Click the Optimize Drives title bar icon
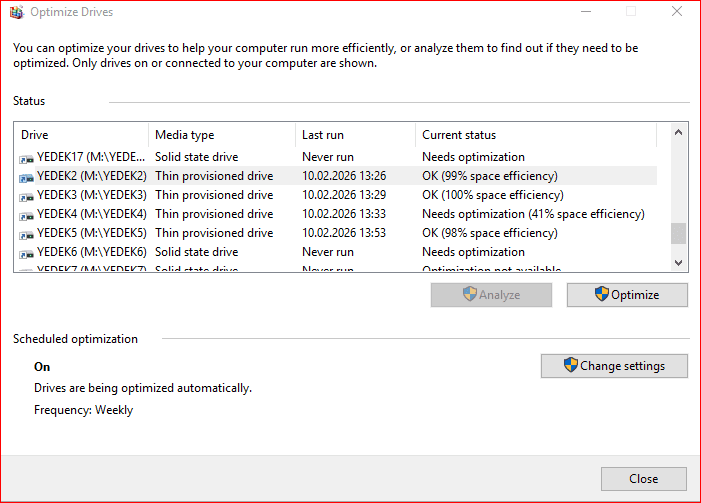The height and width of the screenshot is (503, 701). click(x=17, y=12)
